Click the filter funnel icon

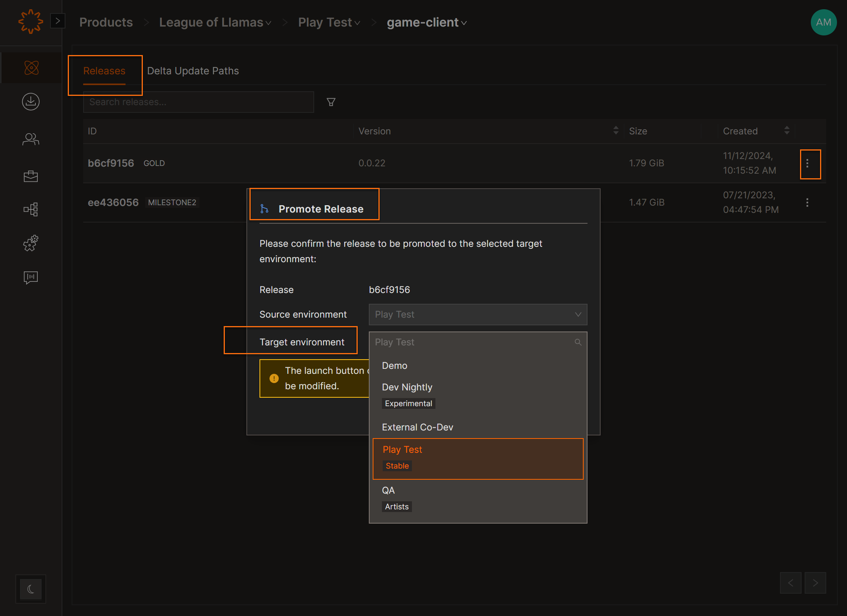[x=331, y=102]
